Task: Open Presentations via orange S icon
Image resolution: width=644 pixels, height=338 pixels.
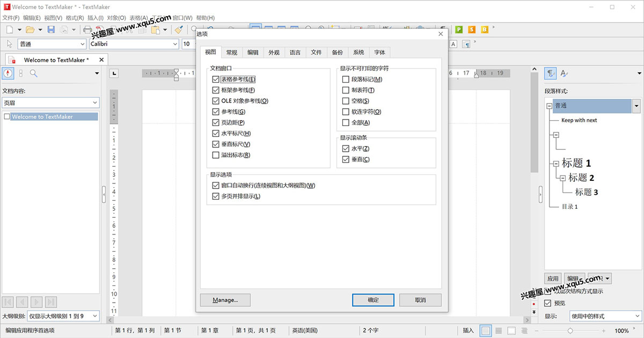Action: 472,30
